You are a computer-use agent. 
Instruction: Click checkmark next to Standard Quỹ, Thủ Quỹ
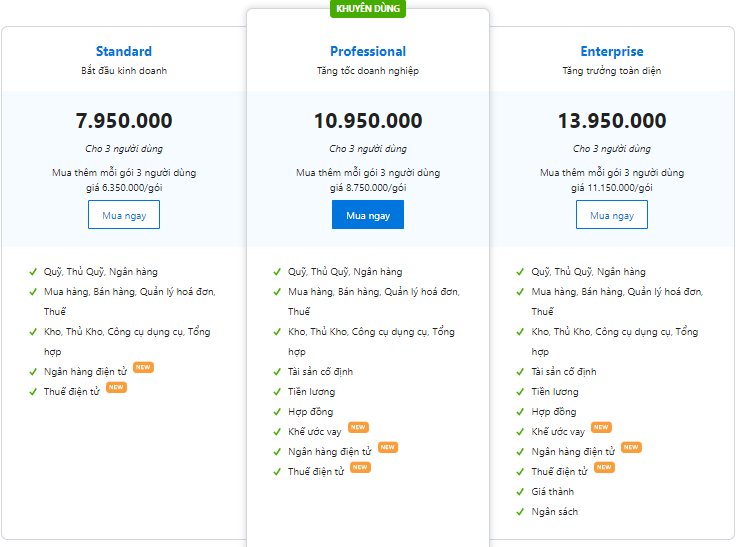(33, 272)
